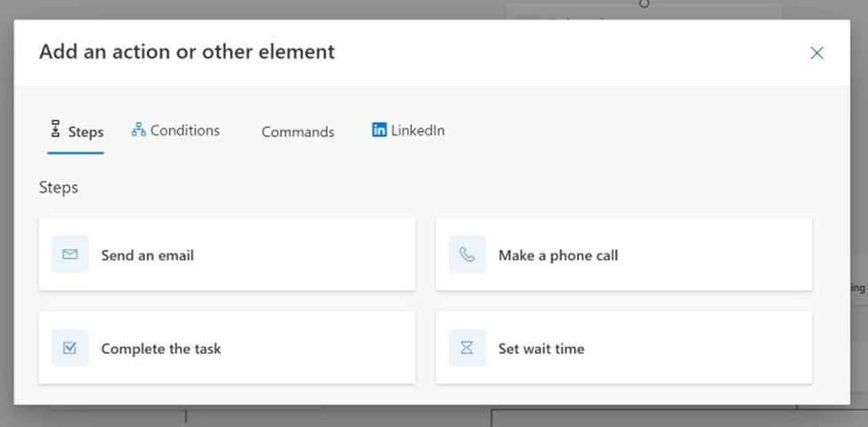The height and width of the screenshot is (427, 868).
Task: Click the dialog title 'Add an action or other element'
Action: pos(187,52)
